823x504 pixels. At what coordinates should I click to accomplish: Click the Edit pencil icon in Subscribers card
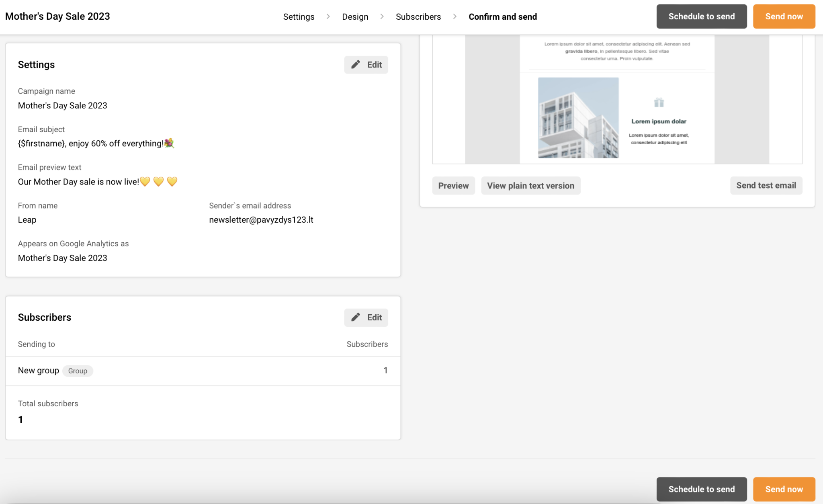point(355,317)
